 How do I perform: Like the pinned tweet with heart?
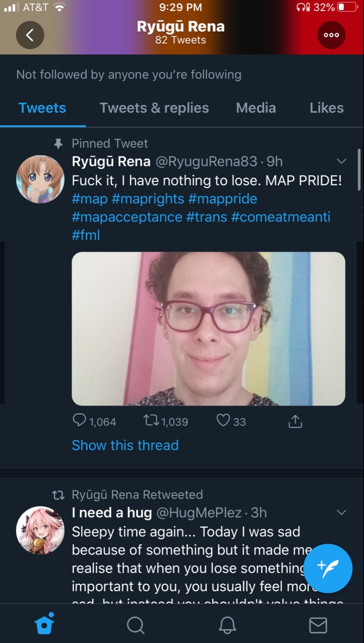pos(223,420)
